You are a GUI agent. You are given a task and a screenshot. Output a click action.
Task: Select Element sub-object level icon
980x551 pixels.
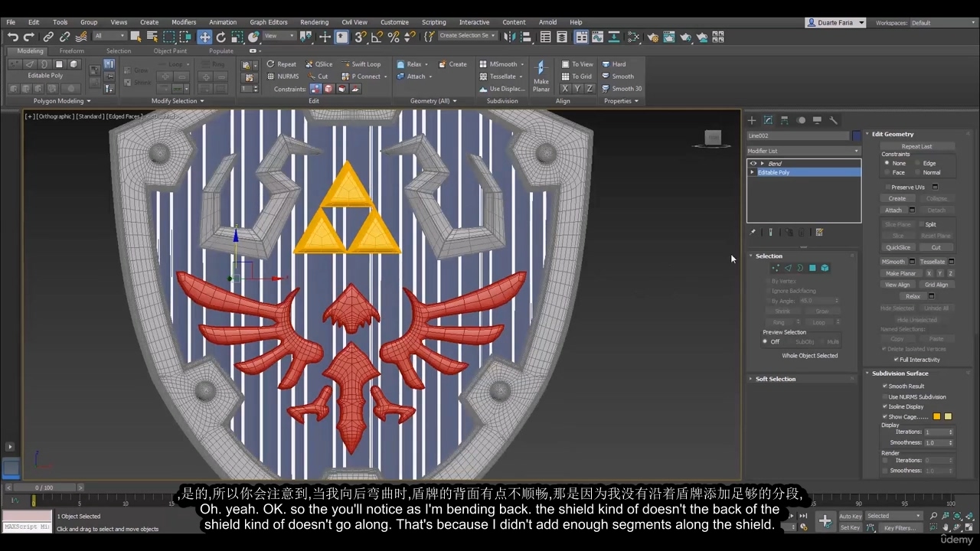825,268
